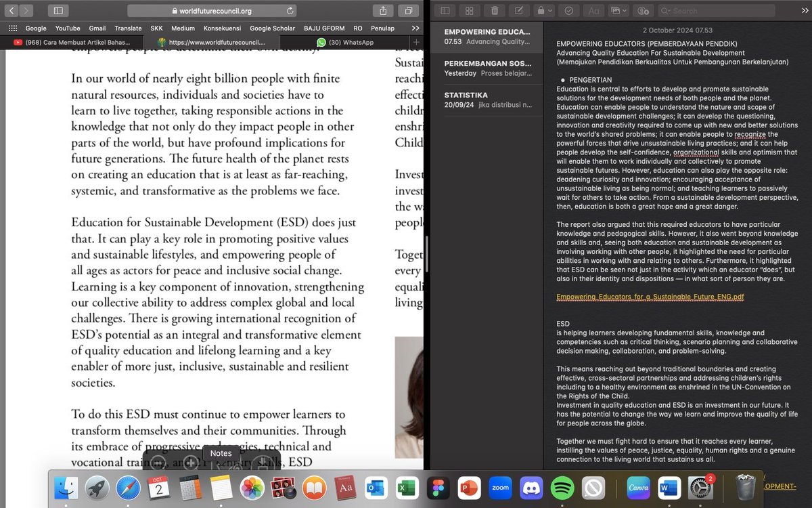Open the YouTube bookmark
Screen dimensions: 812x508
(68, 28)
